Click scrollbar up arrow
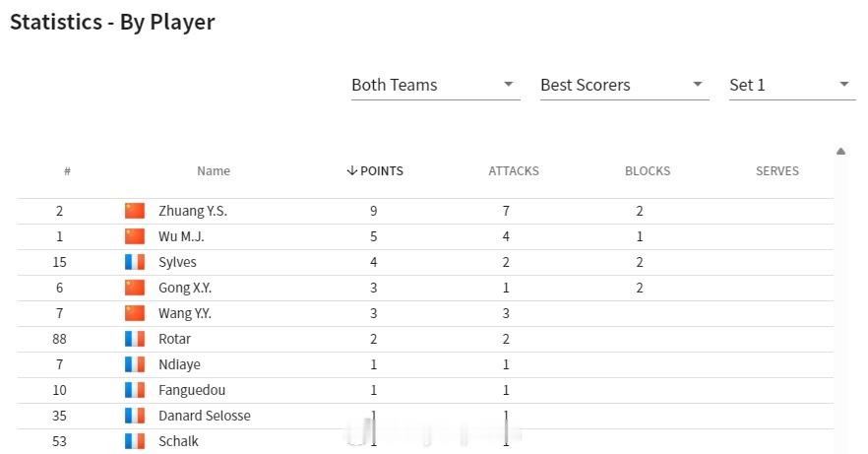Screen dimensions: 868x454 pos(840,151)
